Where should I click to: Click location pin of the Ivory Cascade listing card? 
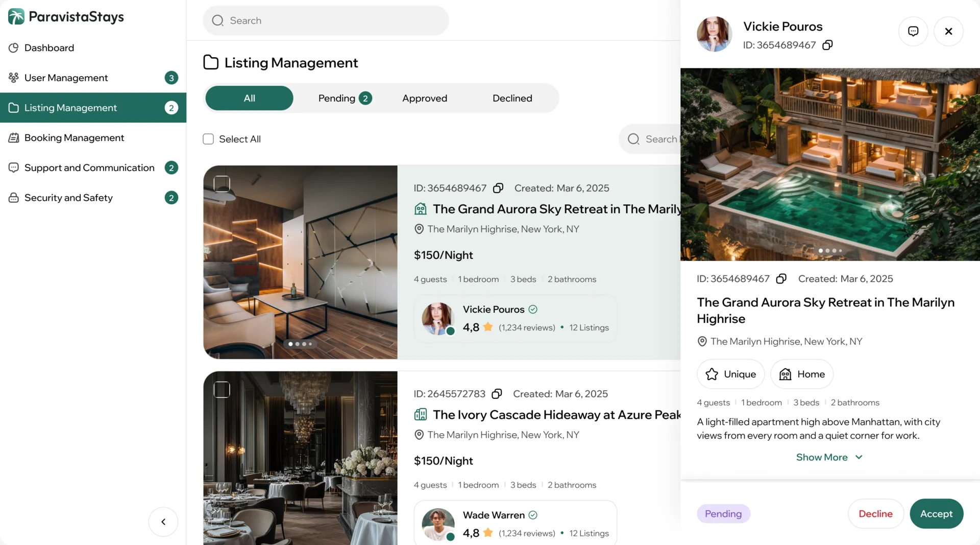[x=419, y=435]
